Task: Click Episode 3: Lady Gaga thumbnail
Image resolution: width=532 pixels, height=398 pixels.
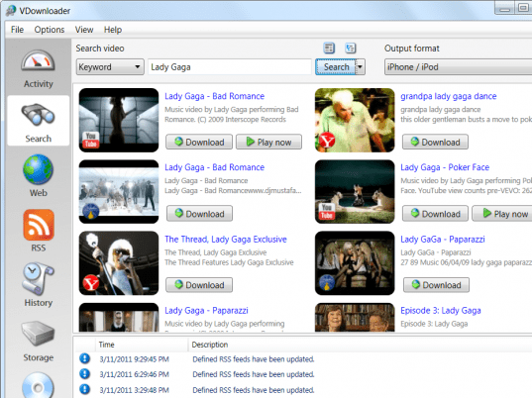Action: coord(355,318)
